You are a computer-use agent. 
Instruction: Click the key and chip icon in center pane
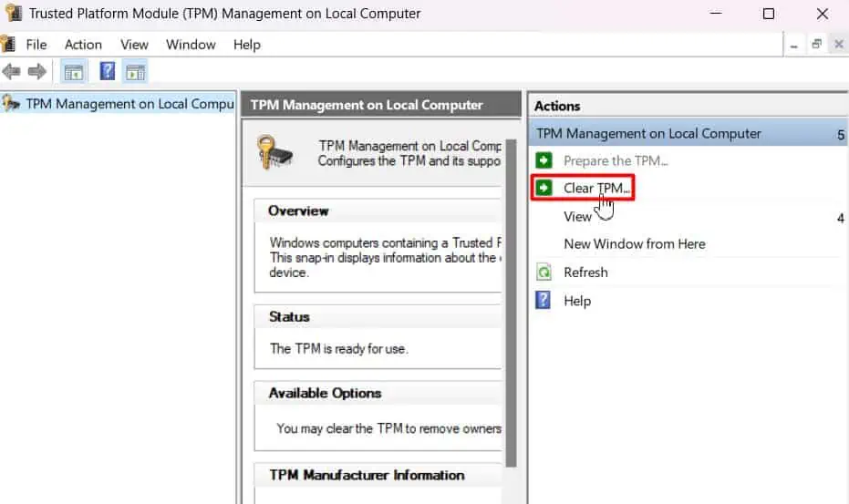pos(275,153)
